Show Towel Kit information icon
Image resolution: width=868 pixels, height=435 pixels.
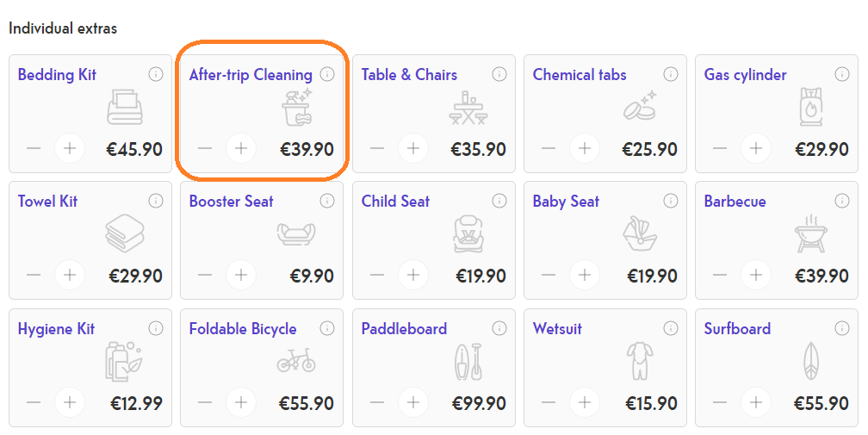(156, 201)
